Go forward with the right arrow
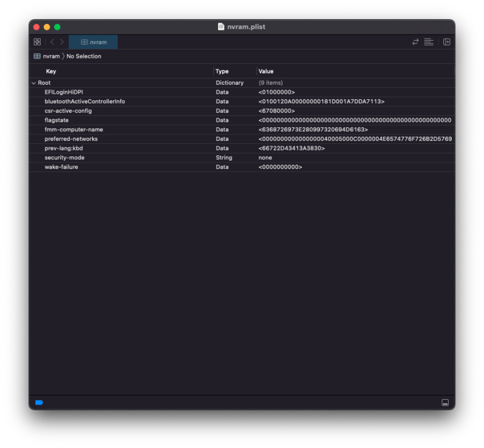Image resolution: width=484 pixels, height=448 pixels. pos(62,42)
